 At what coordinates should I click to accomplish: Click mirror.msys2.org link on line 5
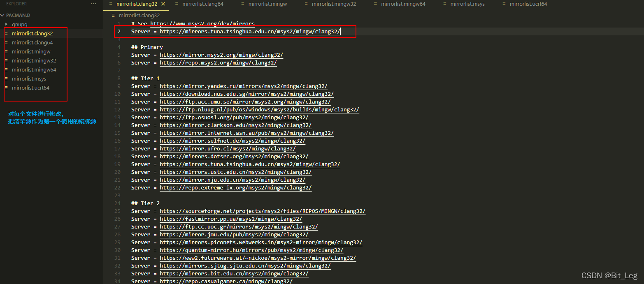pos(221,55)
